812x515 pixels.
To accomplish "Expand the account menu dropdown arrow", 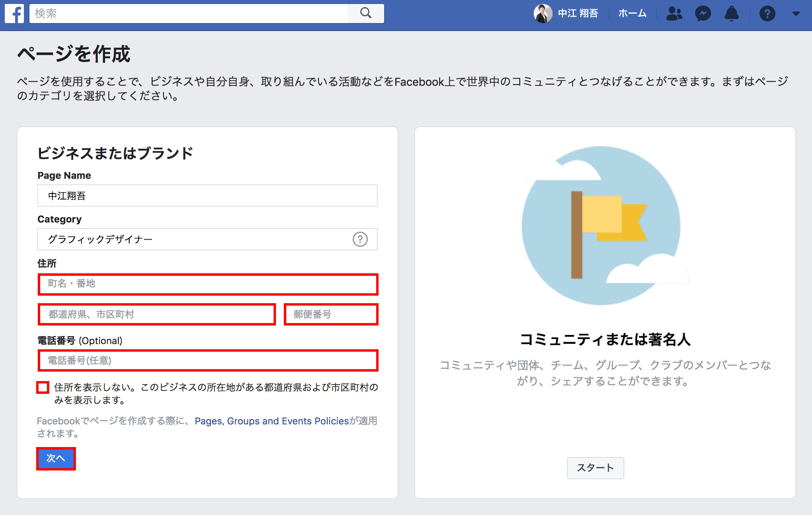I will click(796, 14).
